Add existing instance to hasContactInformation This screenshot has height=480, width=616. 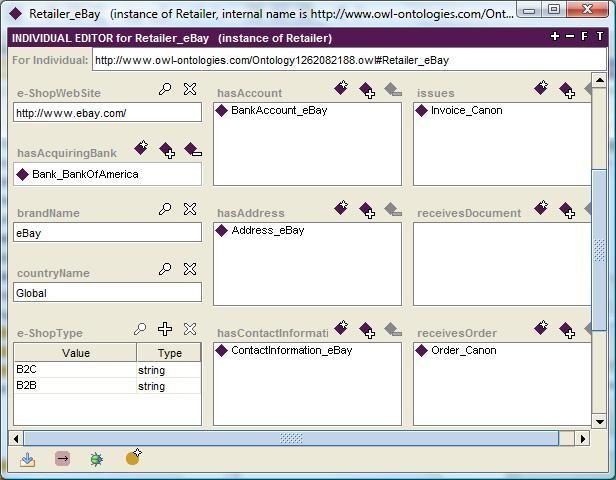pyautogui.click(x=367, y=330)
